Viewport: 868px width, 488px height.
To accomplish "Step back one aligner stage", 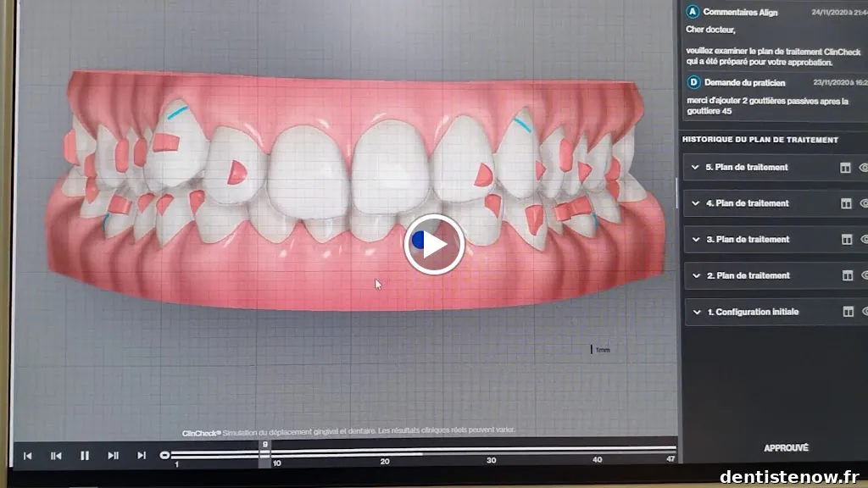I will (x=56, y=456).
